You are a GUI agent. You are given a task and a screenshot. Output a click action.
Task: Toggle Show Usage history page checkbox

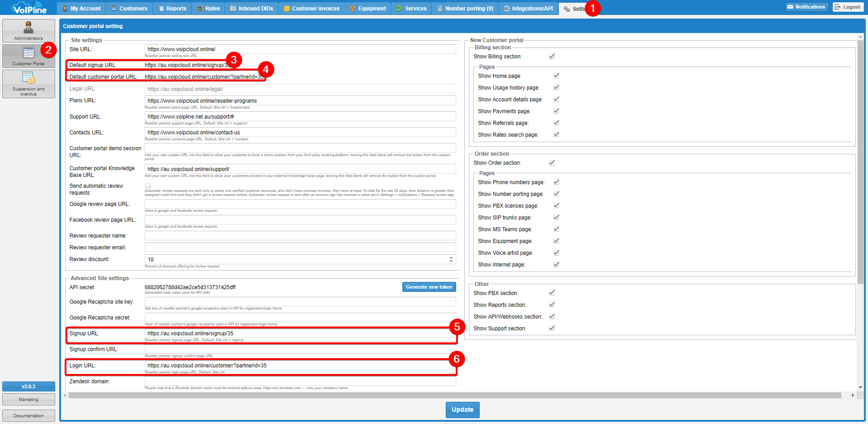[557, 88]
